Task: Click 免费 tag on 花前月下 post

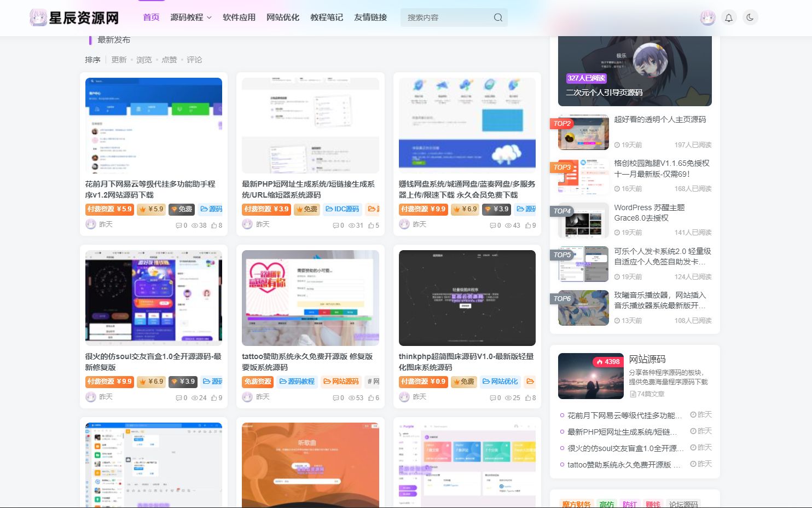Action: (x=181, y=209)
